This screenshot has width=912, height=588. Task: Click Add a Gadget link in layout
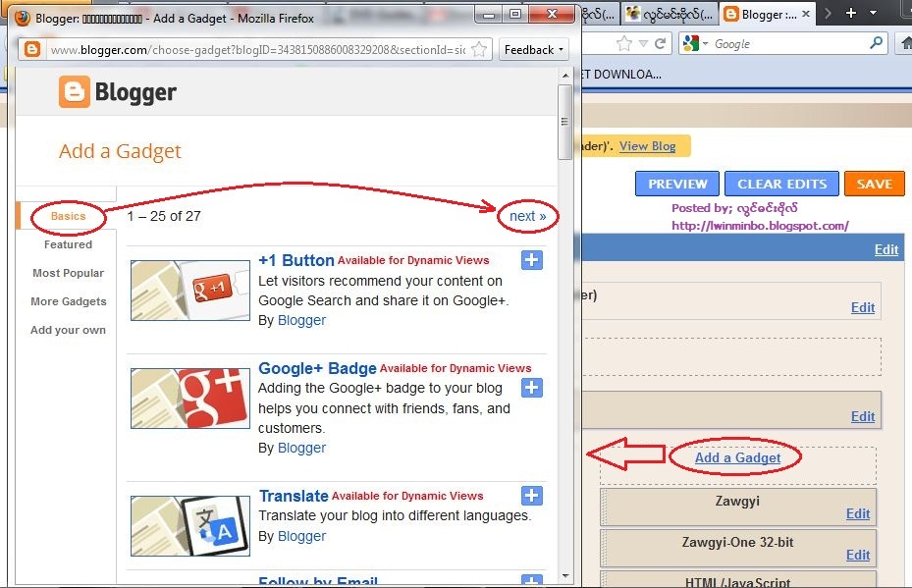click(x=737, y=458)
